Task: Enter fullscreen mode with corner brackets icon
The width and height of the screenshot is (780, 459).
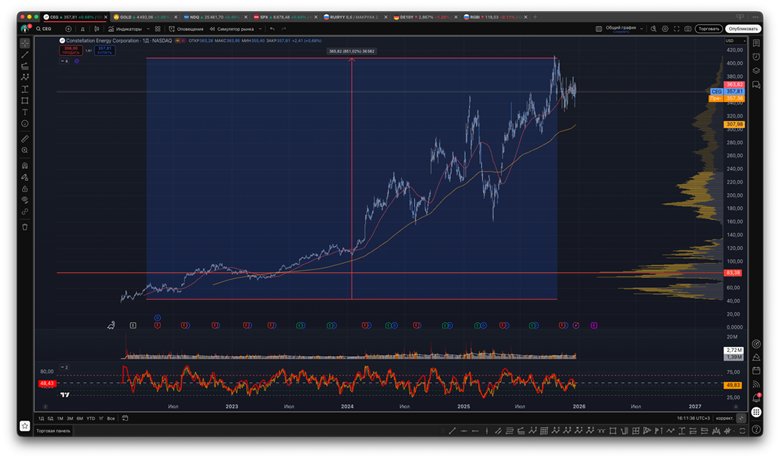Action: coord(677,29)
